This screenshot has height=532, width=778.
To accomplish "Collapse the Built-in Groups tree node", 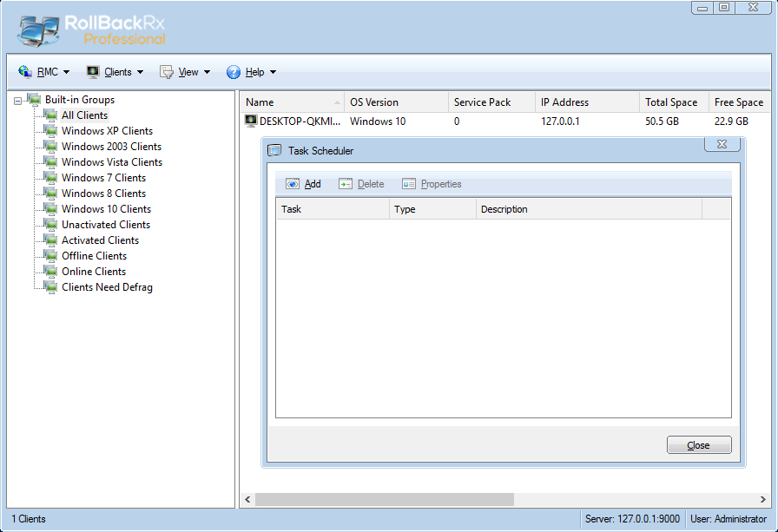I will coord(18,101).
